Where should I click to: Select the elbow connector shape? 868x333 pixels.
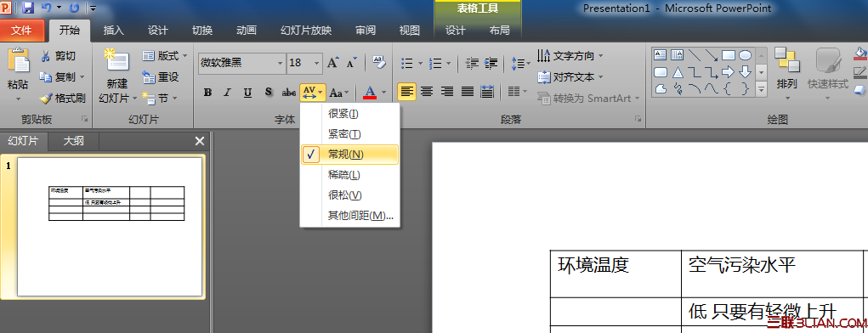pos(695,72)
